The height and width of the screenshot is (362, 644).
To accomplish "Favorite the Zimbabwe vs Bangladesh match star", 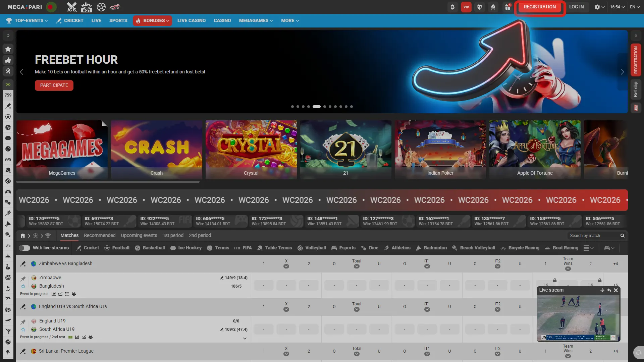I will [23, 286].
